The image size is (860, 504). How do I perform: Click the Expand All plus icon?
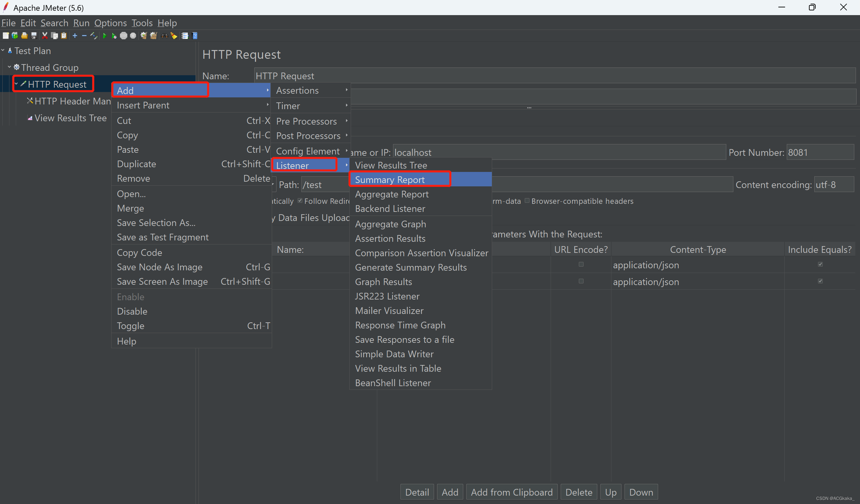(x=75, y=36)
